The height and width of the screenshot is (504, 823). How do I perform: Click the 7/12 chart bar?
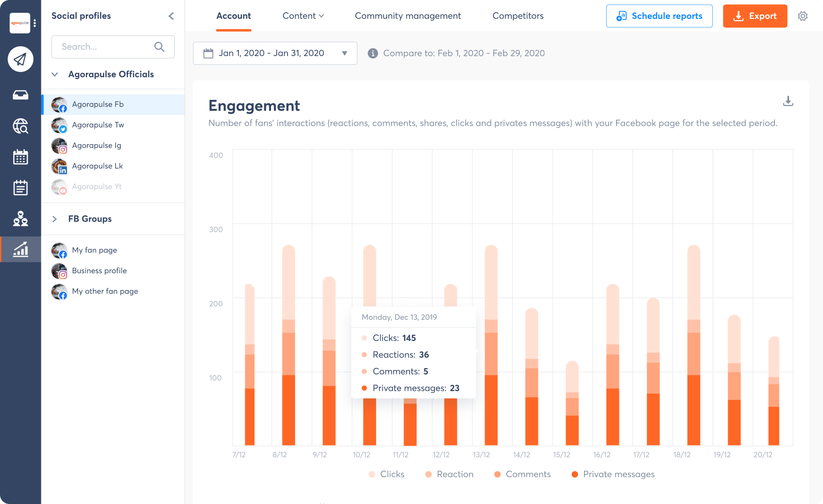pyautogui.click(x=250, y=365)
